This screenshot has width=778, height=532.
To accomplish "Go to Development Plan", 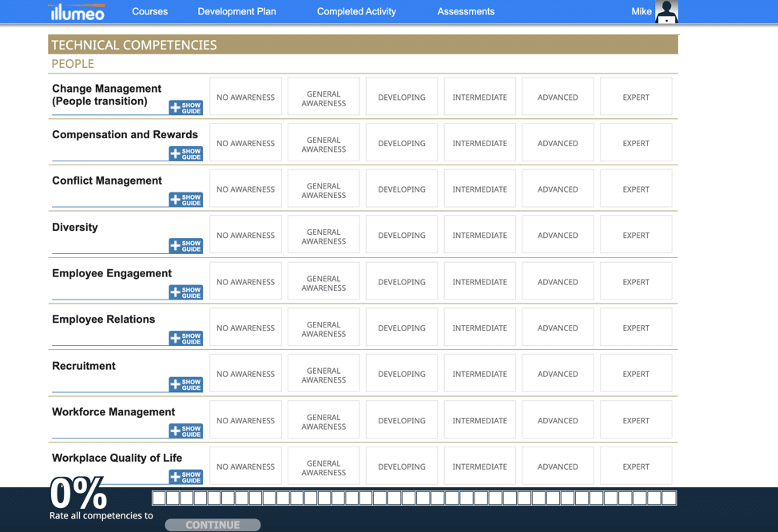I will pyautogui.click(x=236, y=12).
